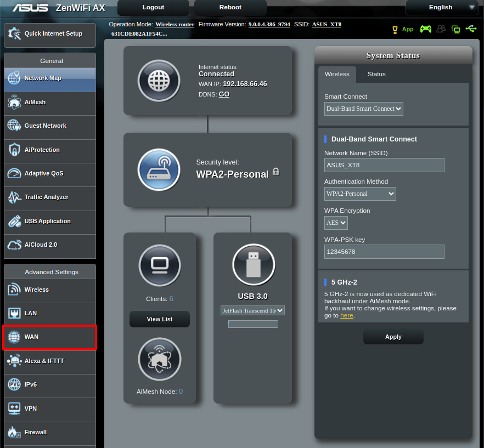Open Traffic Analyzer page
The width and height of the screenshot is (484, 448).
click(x=50, y=199)
